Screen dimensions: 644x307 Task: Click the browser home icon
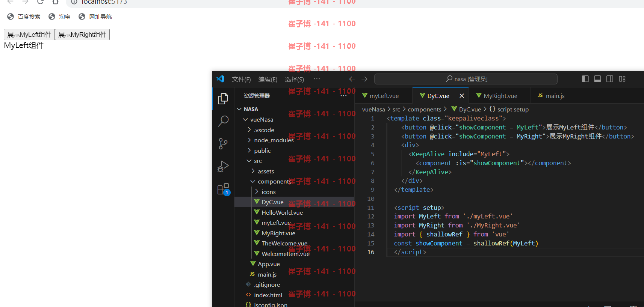click(55, 2)
